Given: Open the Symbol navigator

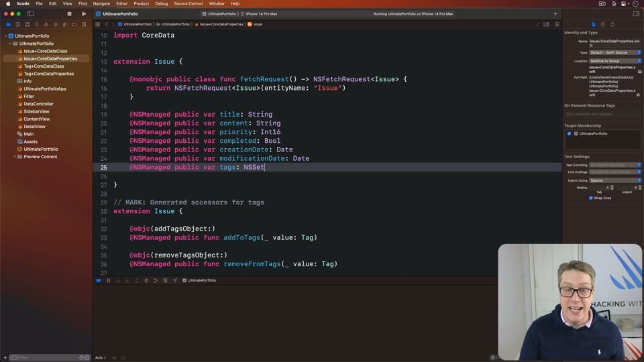Looking at the screenshot, I should click(x=27, y=25).
